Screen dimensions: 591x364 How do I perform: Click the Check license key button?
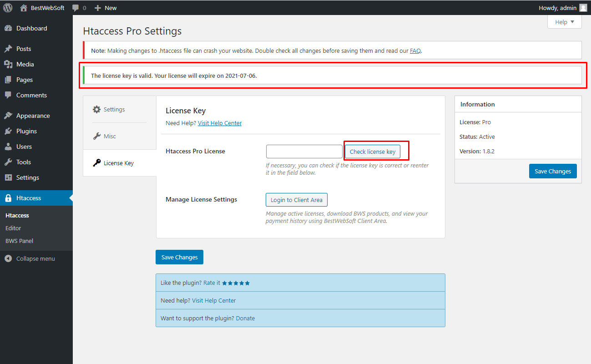click(x=372, y=152)
